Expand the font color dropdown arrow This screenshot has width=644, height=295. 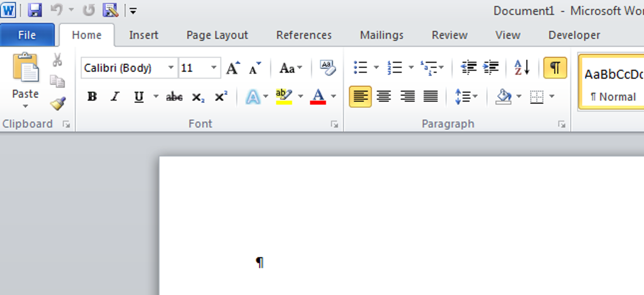pyautogui.click(x=333, y=97)
